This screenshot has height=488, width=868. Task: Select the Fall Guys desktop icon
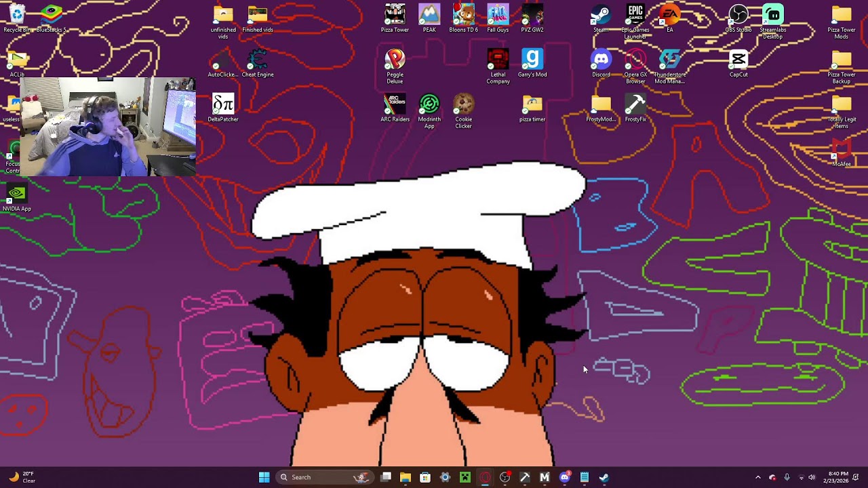click(498, 18)
